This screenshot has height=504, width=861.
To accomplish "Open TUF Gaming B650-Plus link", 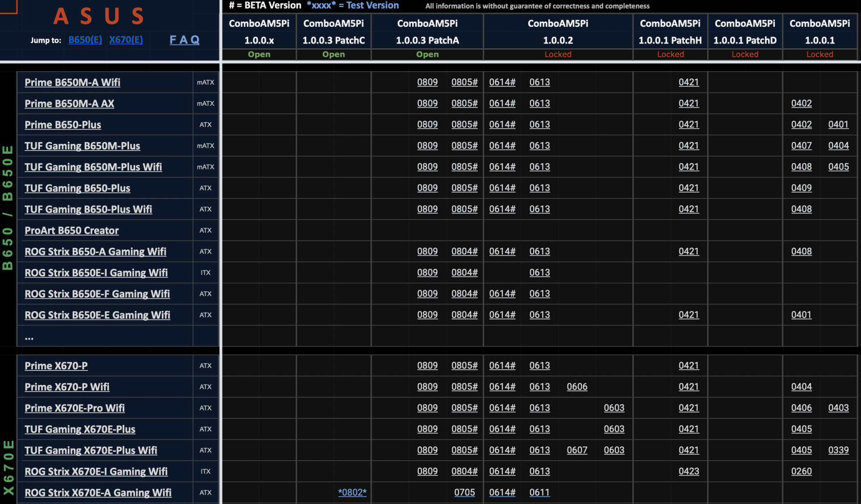I will (78, 188).
